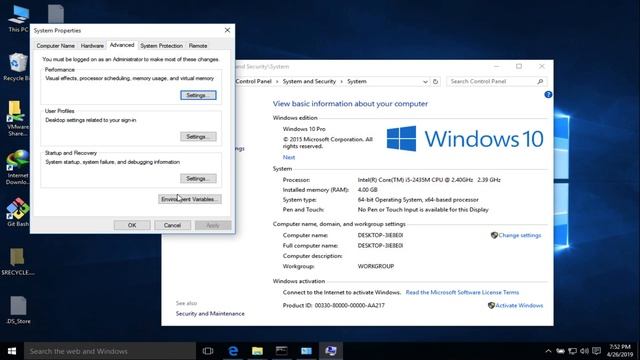
Task: Refresh the Control Panel address bar
Action: coord(436,82)
